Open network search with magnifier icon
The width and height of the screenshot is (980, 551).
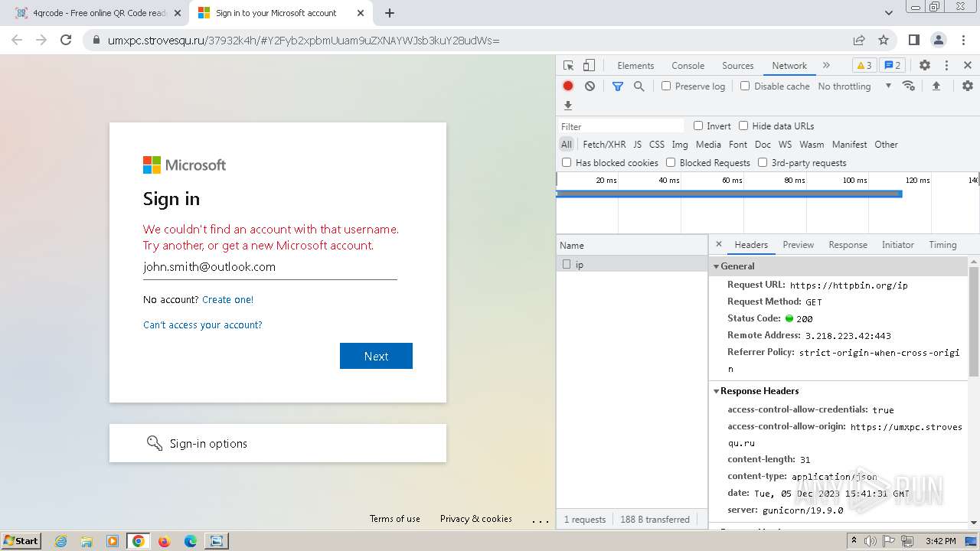(x=639, y=86)
